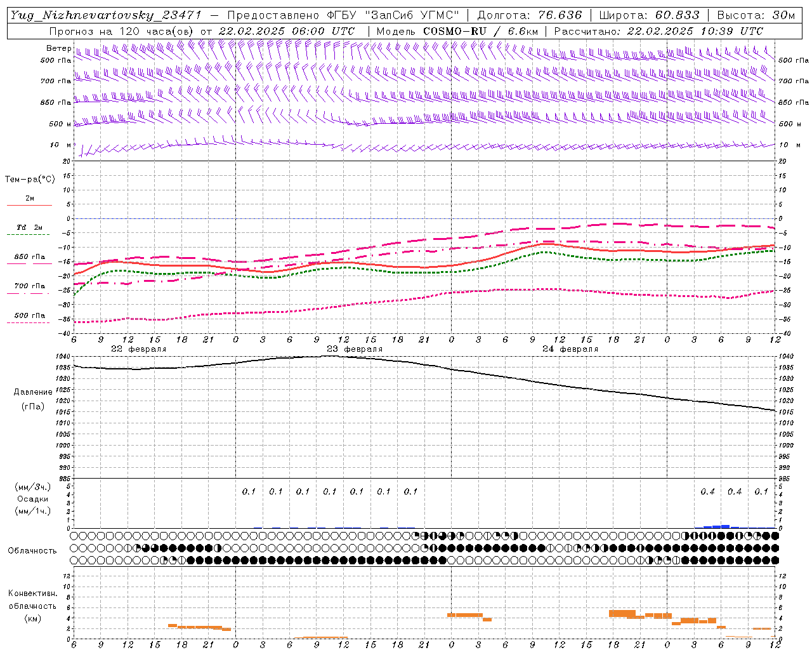Click the 'Ветер' wind panel label

[x=58, y=48]
